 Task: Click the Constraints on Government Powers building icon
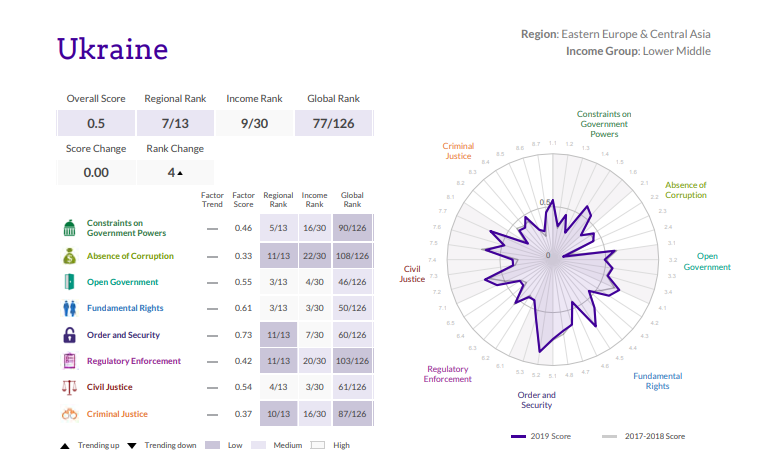pyautogui.click(x=69, y=228)
